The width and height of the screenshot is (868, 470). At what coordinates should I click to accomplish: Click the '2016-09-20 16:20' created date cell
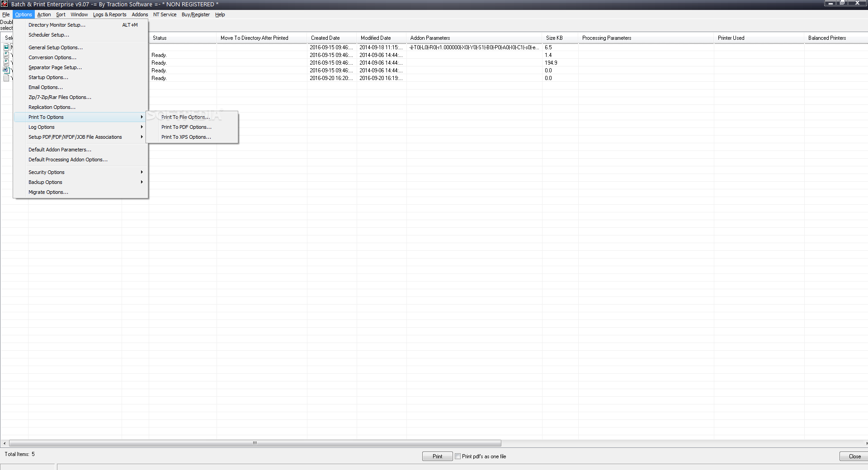[332, 78]
